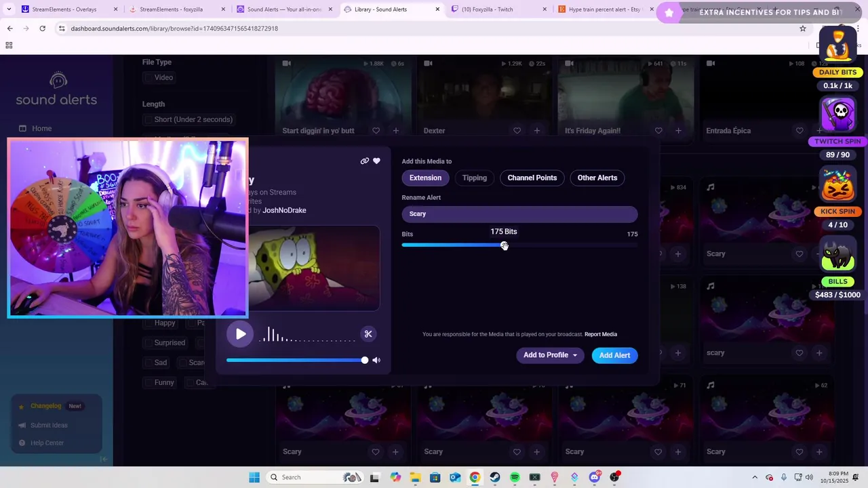Viewport: 868px width, 488px height.
Task: Open the Windows Start menu
Action: click(254, 477)
